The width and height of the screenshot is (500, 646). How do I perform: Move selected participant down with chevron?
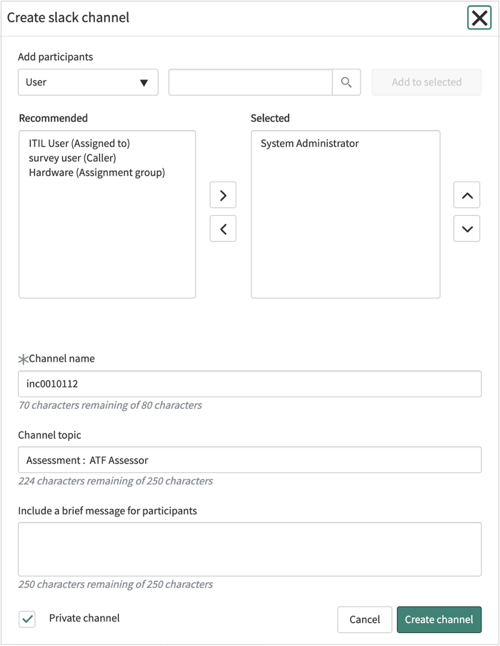pyautogui.click(x=467, y=229)
